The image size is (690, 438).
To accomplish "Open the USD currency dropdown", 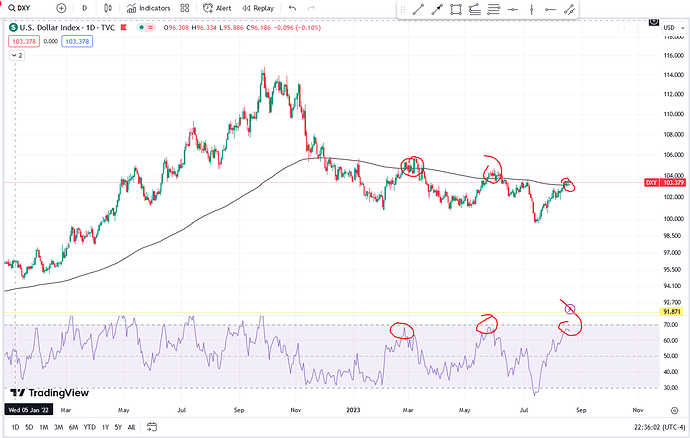I will click(x=674, y=27).
